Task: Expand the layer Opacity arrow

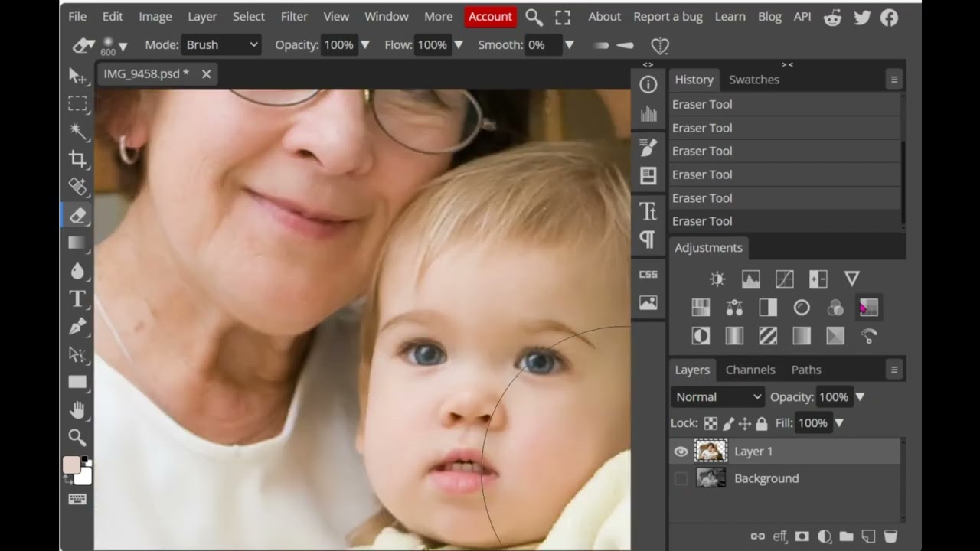Action: click(860, 397)
